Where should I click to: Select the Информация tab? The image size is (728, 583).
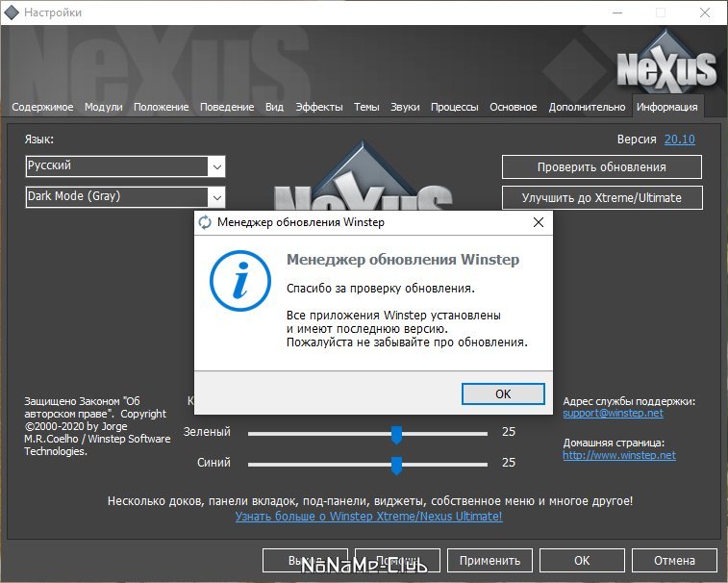pos(667,107)
